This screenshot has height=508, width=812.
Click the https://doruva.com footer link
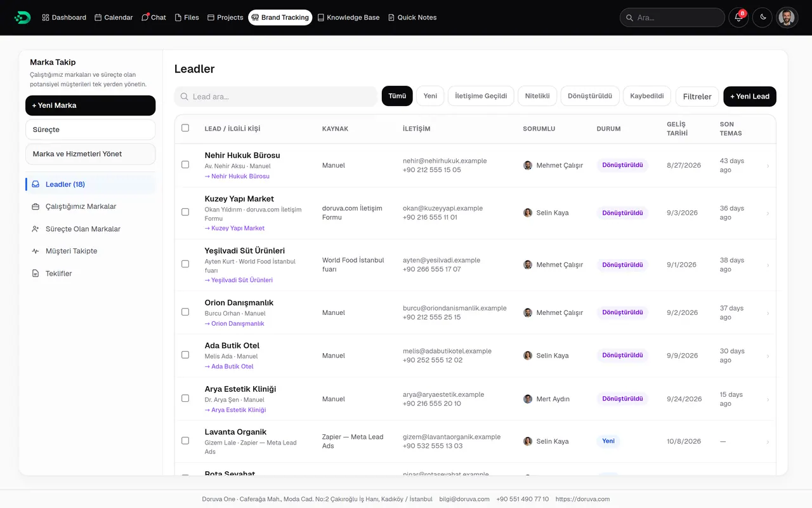[x=582, y=499]
